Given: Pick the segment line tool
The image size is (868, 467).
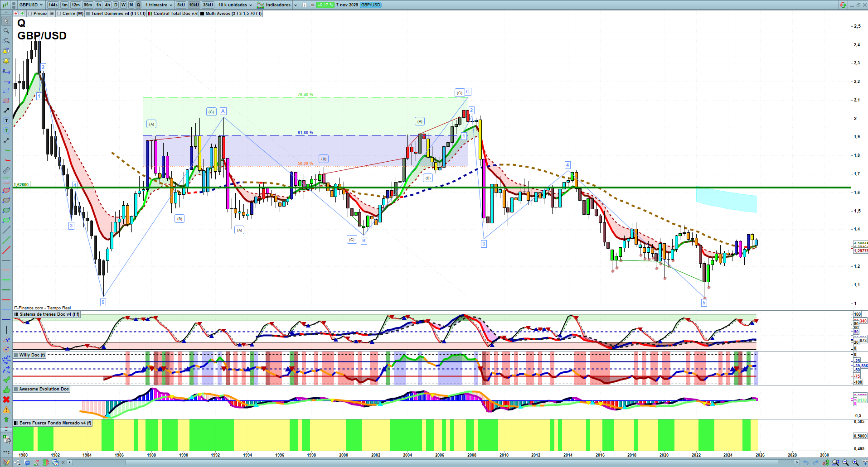Looking at the screenshot, I should [x=6, y=140].
